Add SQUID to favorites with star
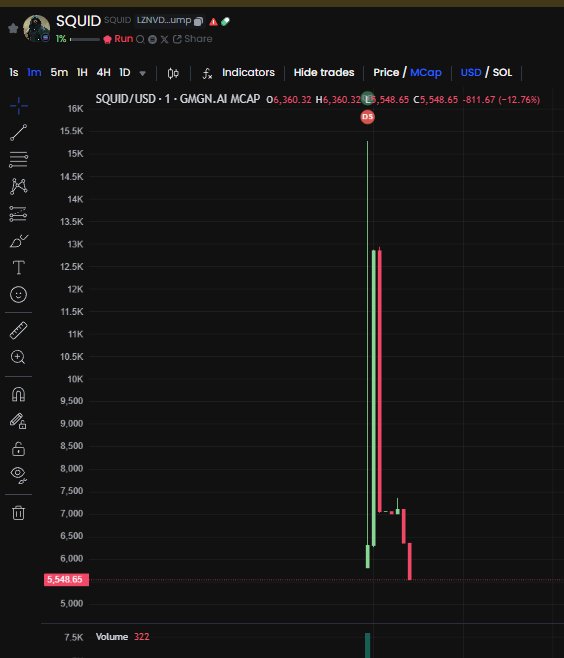 13,28
